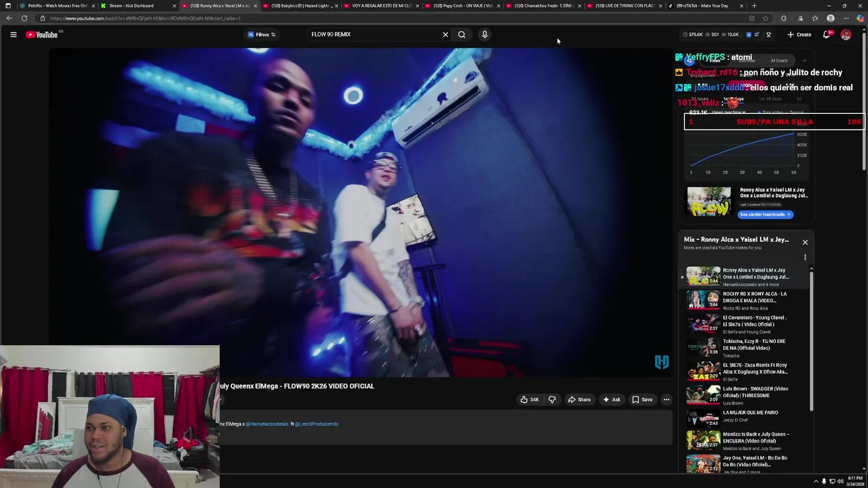Viewport: 868px width, 488px height.
Task: Clear the FLOW 90 REMIX search text
Action: (x=446, y=35)
